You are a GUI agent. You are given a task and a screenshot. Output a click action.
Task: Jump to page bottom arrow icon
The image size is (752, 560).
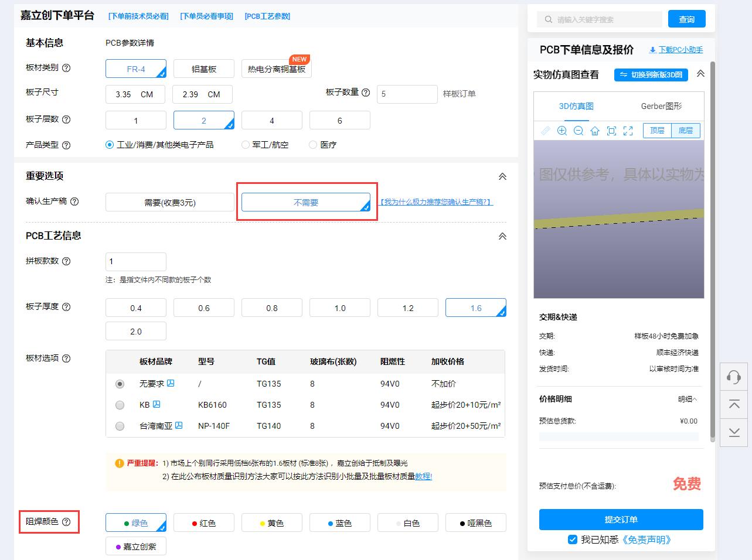click(734, 433)
